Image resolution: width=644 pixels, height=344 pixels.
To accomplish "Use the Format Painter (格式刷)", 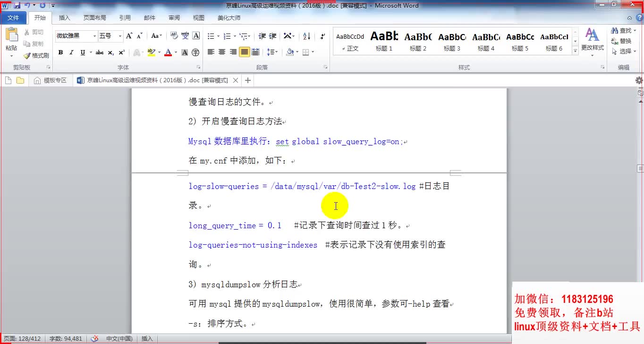I will (36, 56).
